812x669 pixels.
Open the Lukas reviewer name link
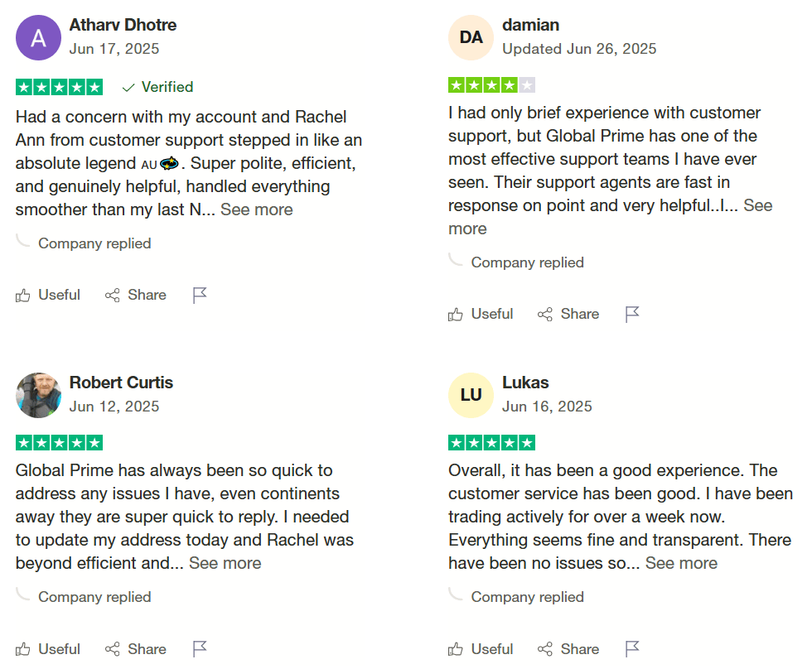[x=525, y=383]
